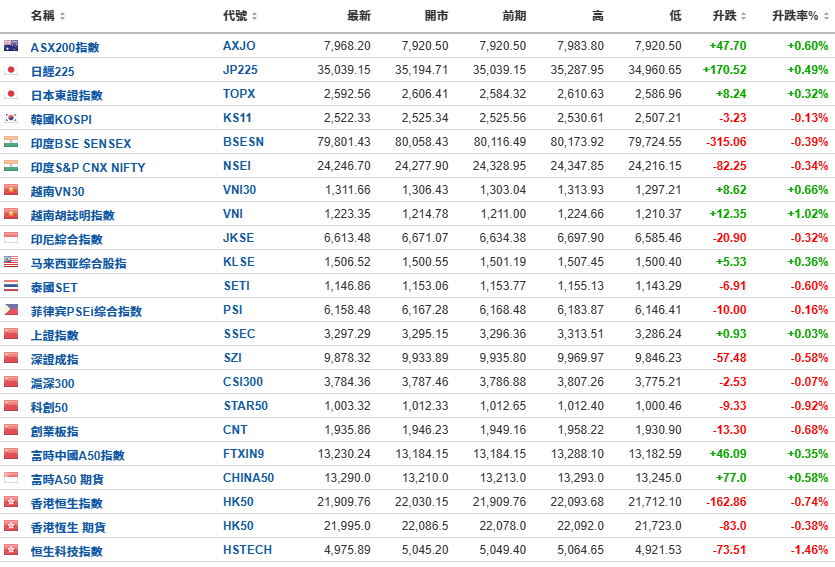Click the percent change +1.02%
Viewport: 835px width, 567px height.
808,213
